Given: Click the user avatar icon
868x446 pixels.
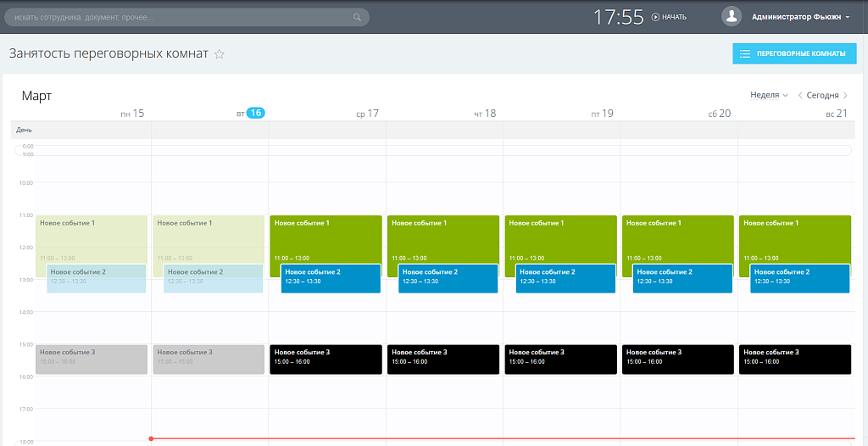Looking at the screenshot, I should tap(731, 17).
